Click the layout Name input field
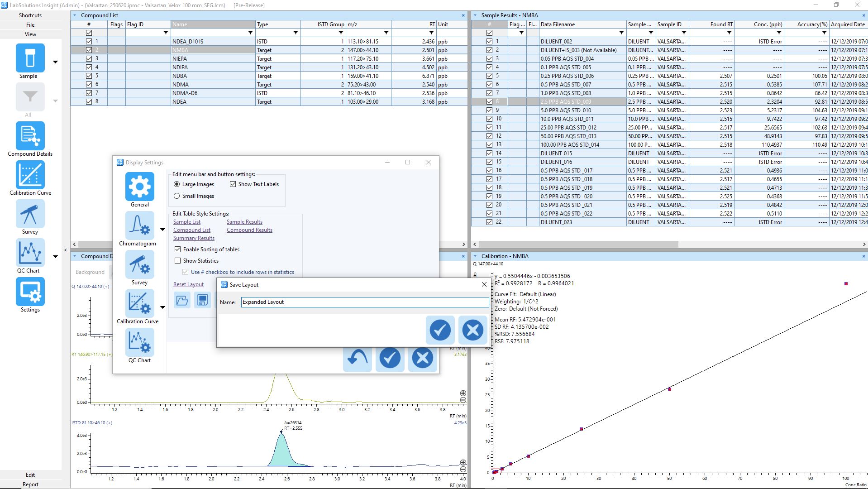The height and width of the screenshot is (489, 868). tap(365, 302)
